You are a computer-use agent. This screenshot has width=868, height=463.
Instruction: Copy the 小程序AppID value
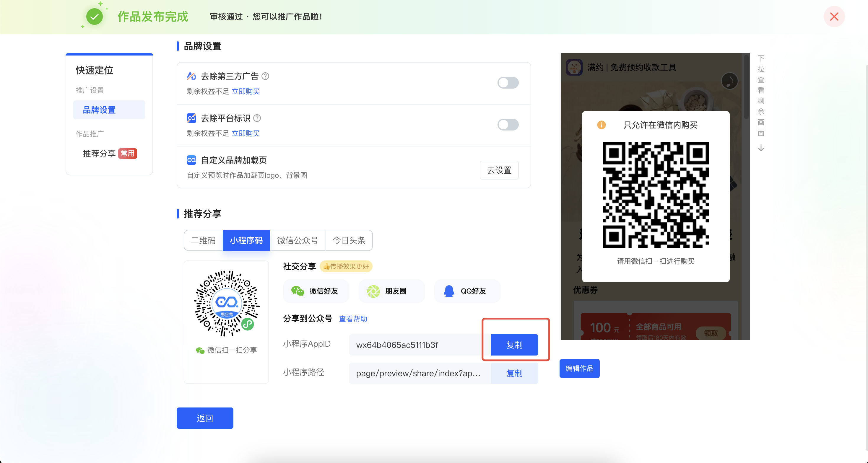coord(514,345)
